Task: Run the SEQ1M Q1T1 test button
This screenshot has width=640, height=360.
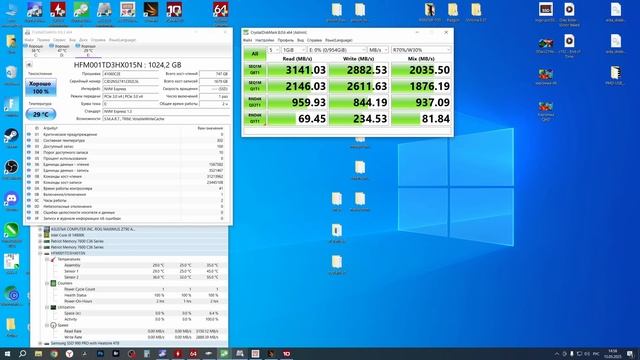Action: pos(255,86)
